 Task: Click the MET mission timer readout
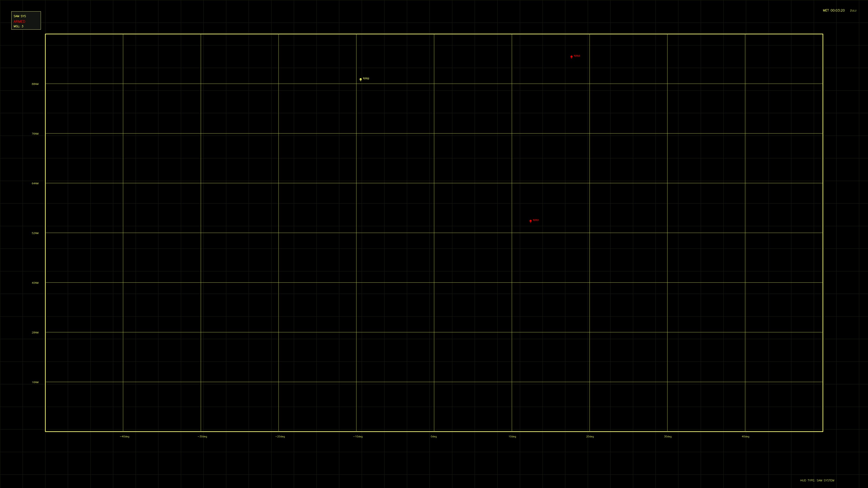(x=834, y=10)
